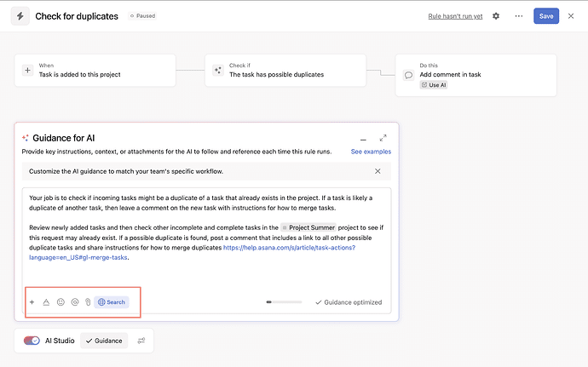Open the emoji picker in guidance editor
This screenshot has width=588, height=367.
[61, 302]
